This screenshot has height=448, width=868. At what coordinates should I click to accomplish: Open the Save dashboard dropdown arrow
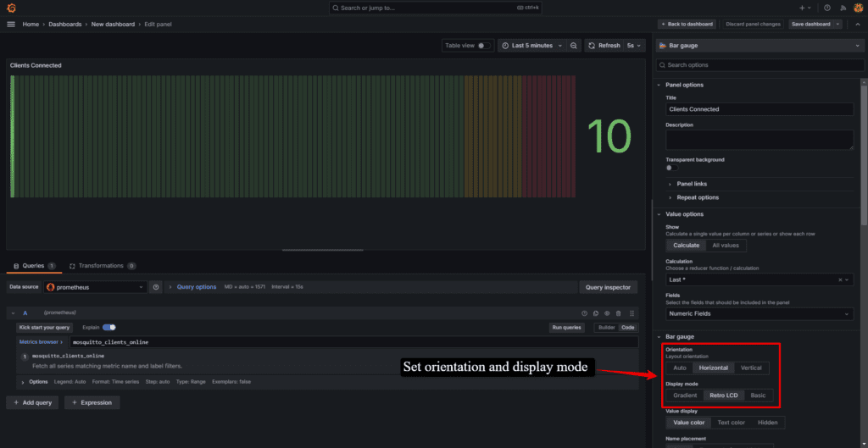tap(838, 25)
